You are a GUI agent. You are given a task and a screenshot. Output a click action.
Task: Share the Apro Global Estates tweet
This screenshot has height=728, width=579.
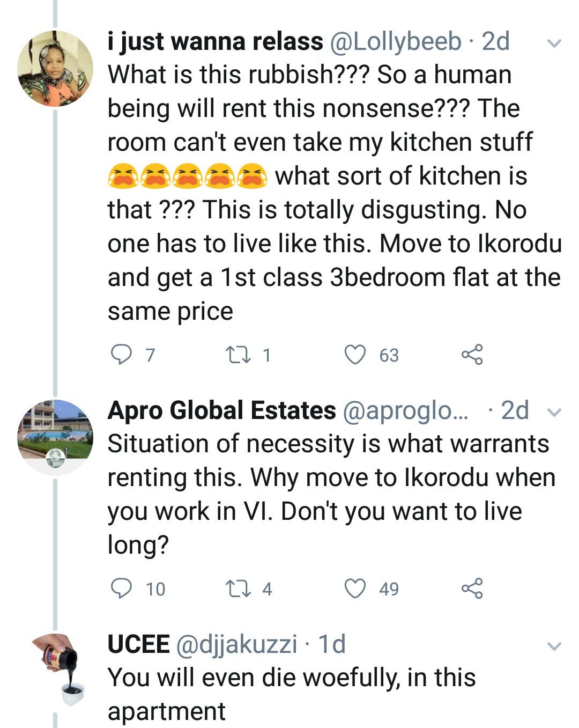coord(472,589)
